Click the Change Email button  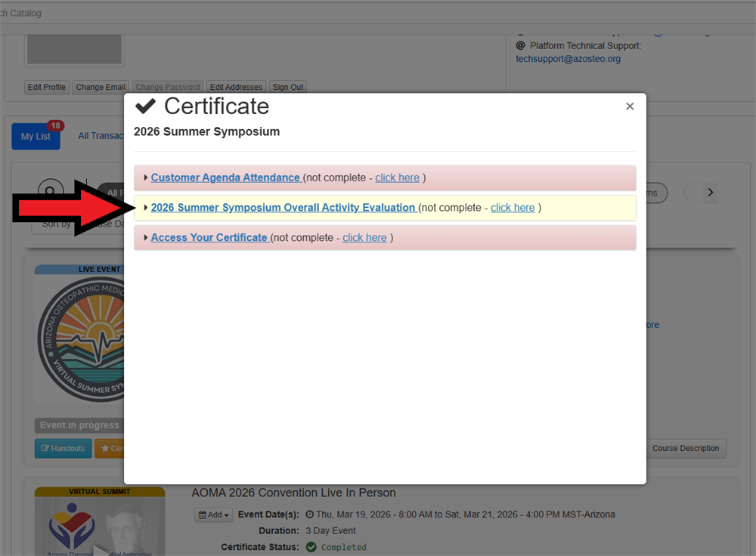(101, 87)
